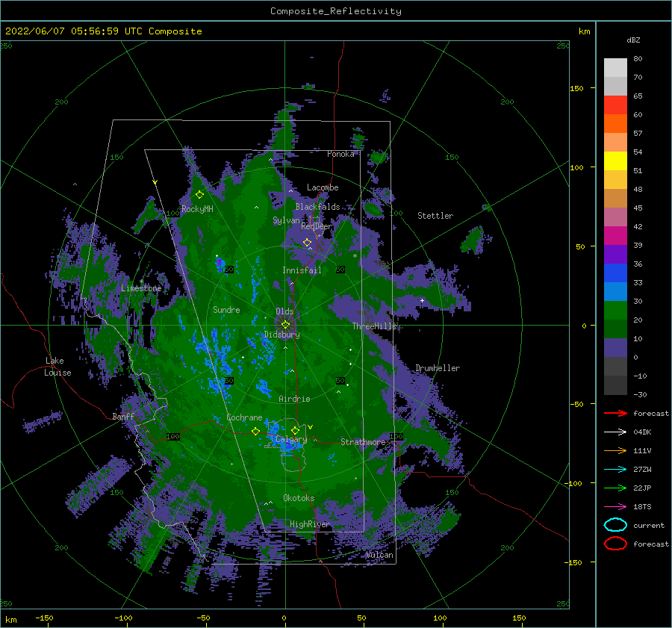This screenshot has height=628, width=672.
Task: Select the 0–10 dBZ slate purple swatch
Action: pyautogui.click(x=615, y=348)
